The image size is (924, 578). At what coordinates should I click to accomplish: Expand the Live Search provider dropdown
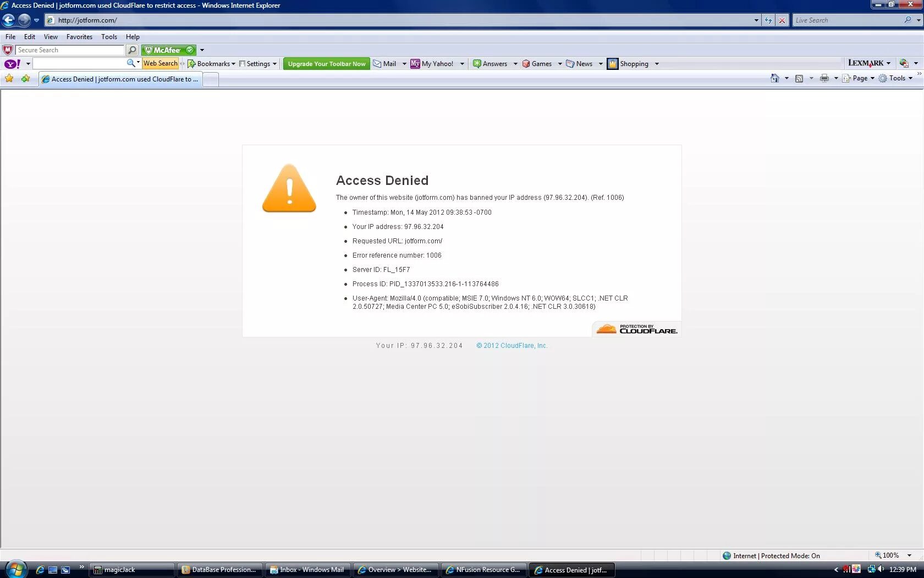click(x=919, y=20)
